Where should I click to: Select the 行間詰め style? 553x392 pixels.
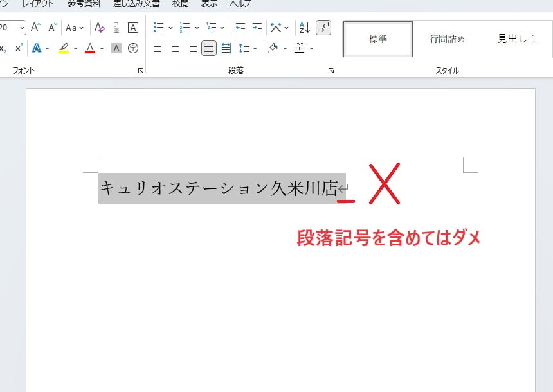pos(447,39)
